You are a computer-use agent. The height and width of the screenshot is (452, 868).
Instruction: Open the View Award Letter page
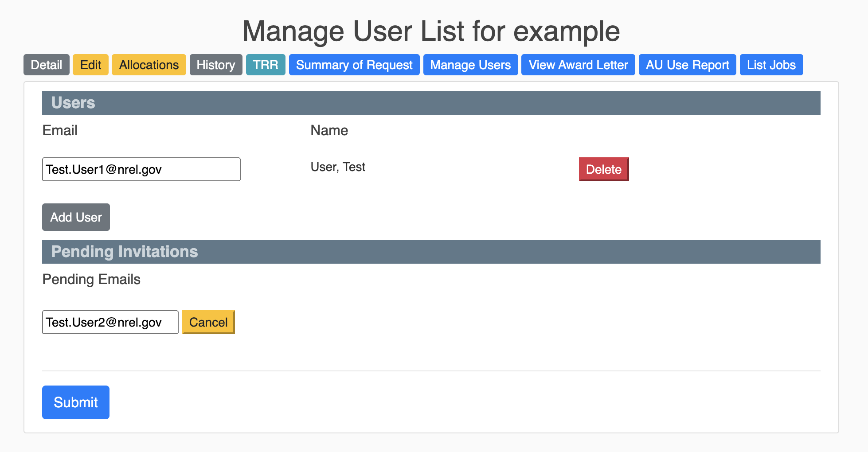point(578,65)
